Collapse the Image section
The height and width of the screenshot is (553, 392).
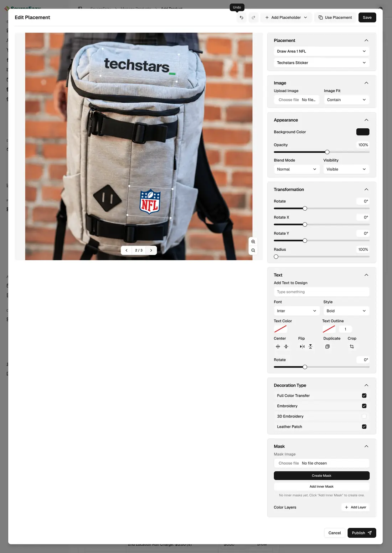click(x=366, y=83)
